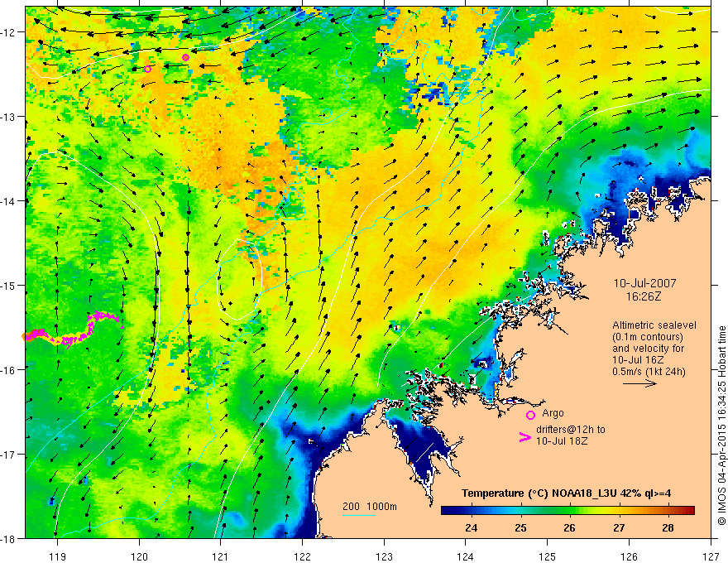The height and width of the screenshot is (563, 728).
Task: Click the longitude axis label 125
Action: pyautogui.click(x=548, y=556)
